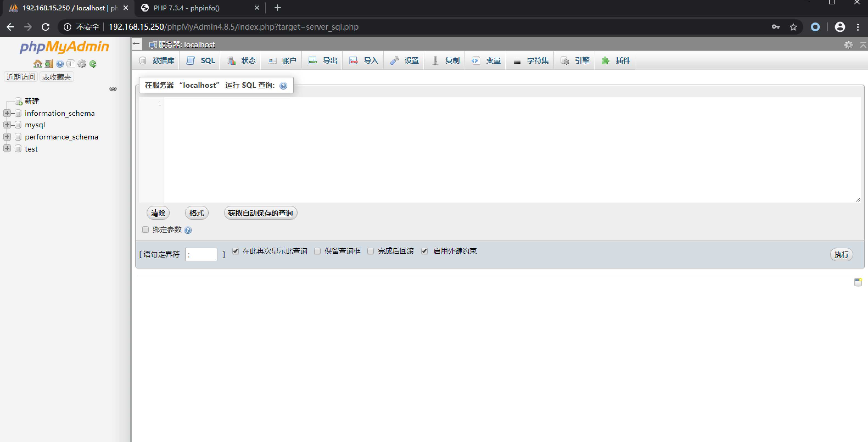Click 新建 to create new database
The image size is (868, 442).
point(32,101)
